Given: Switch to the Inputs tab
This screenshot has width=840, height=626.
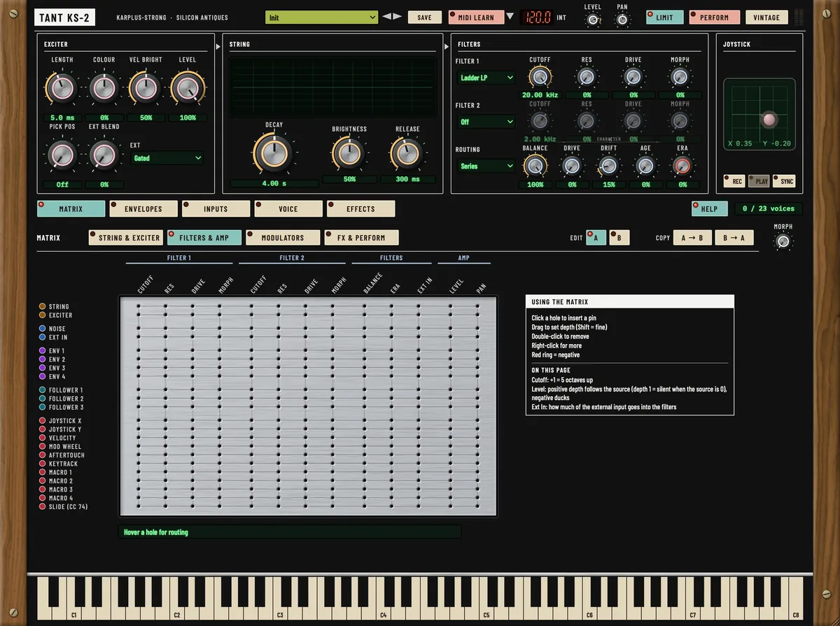Looking at the screenshot, I should tap(216, 208).
